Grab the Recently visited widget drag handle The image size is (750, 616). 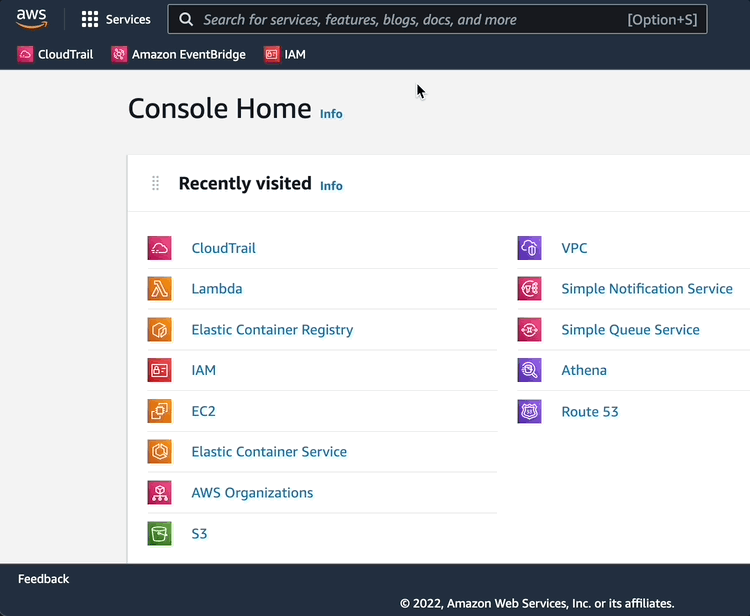point(155,183)
